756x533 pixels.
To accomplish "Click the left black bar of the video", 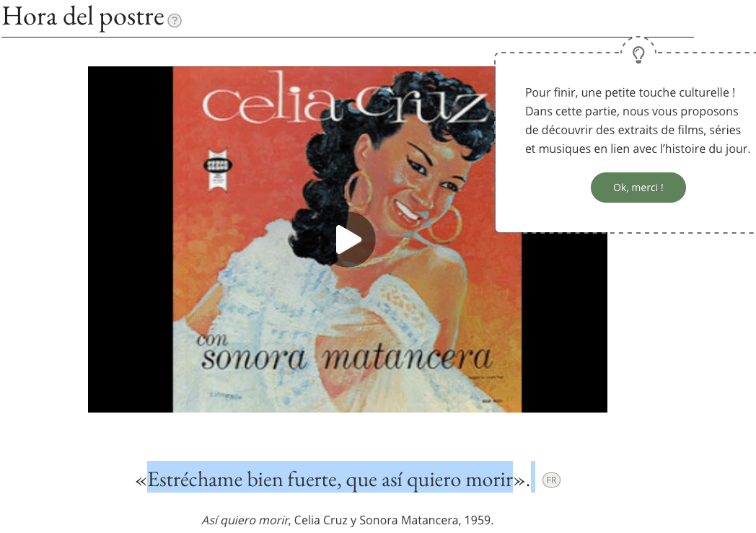I will coord(130,239).
